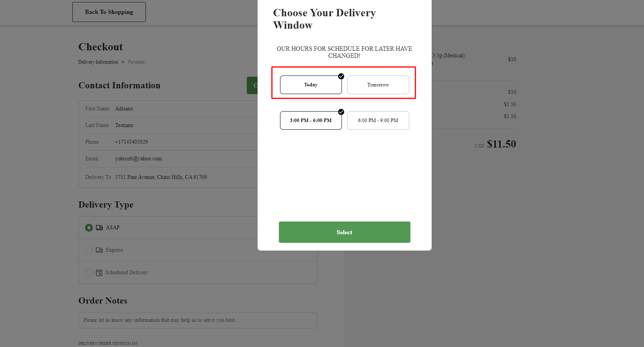The image size is (644, 347).
Task: Pick the 3:00 PM - 6:00 PM window
Action: point(311,120)
